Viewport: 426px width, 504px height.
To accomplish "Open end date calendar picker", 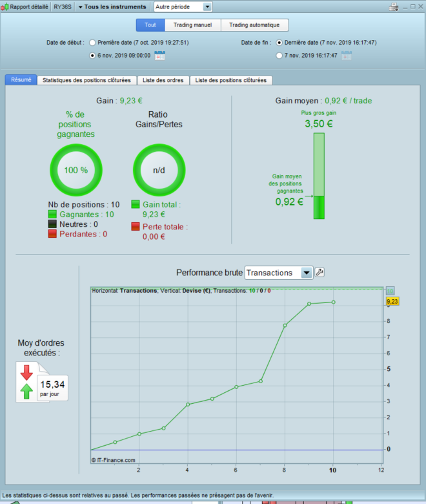I will click(347, 56).
